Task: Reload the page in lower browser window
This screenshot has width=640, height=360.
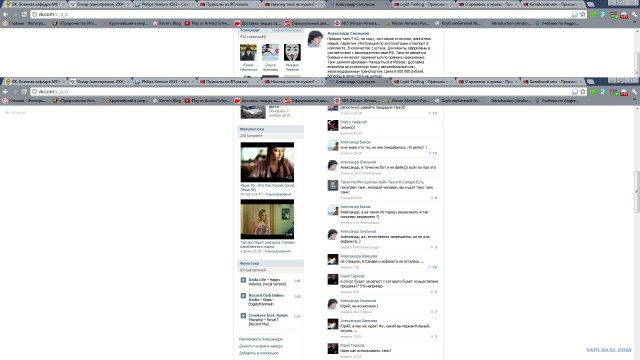Action: (24, 92)
